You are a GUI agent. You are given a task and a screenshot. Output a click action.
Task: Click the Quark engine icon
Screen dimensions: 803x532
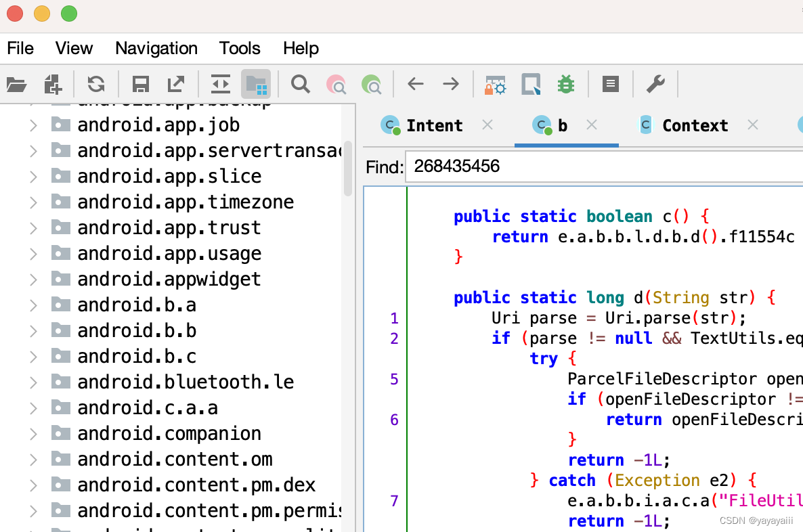tap(531, 84)
